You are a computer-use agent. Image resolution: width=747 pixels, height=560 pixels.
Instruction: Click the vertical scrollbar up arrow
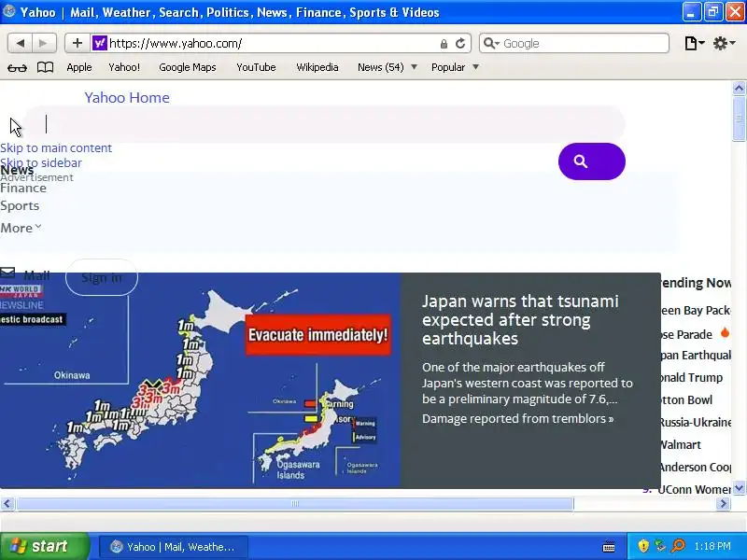[x=739, y=88]
